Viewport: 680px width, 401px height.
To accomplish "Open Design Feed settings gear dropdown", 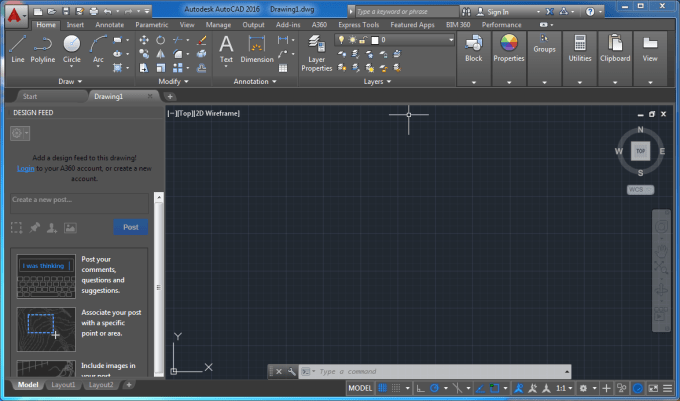I will coord(20,133).
